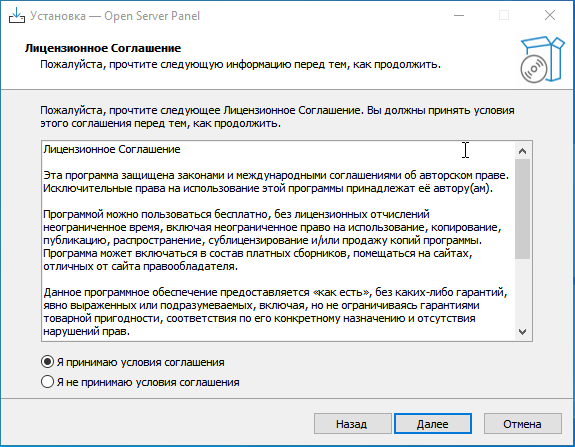Click the software box with disc icon
This screenshot has width=575, height=447.
(x=542, y=59)
